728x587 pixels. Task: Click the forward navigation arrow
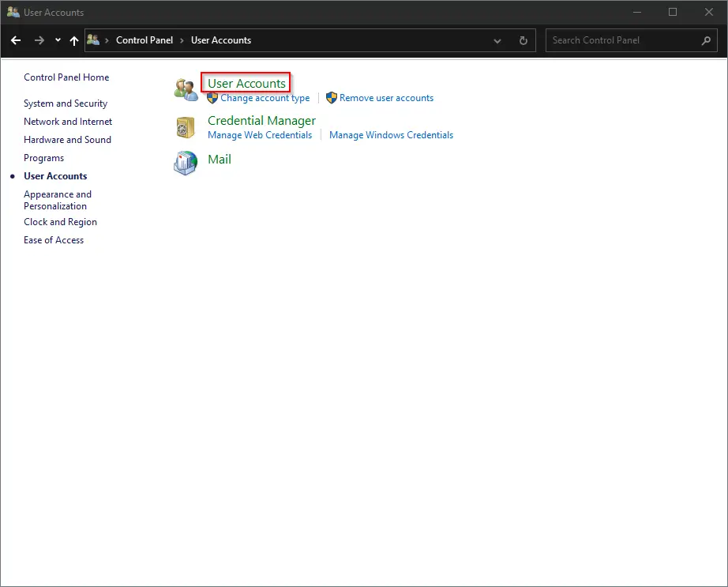39,40
